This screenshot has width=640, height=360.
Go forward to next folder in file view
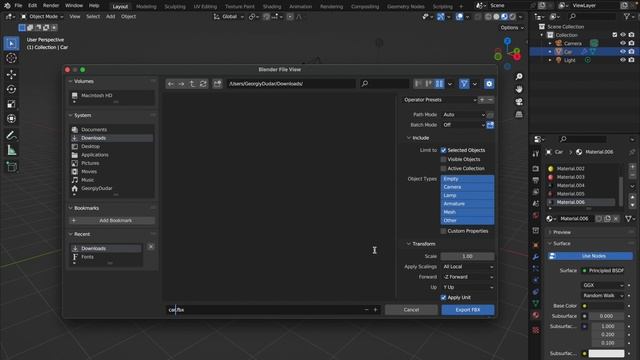pyautogui.click(x=181, y=84)
